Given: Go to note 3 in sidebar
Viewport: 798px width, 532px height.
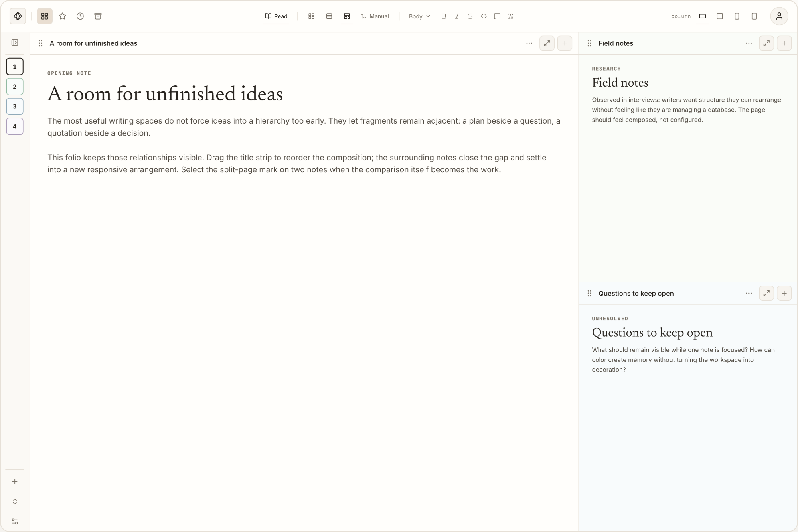Looking at the screenshot, I should pyautogui.click(x=15, y=106).
